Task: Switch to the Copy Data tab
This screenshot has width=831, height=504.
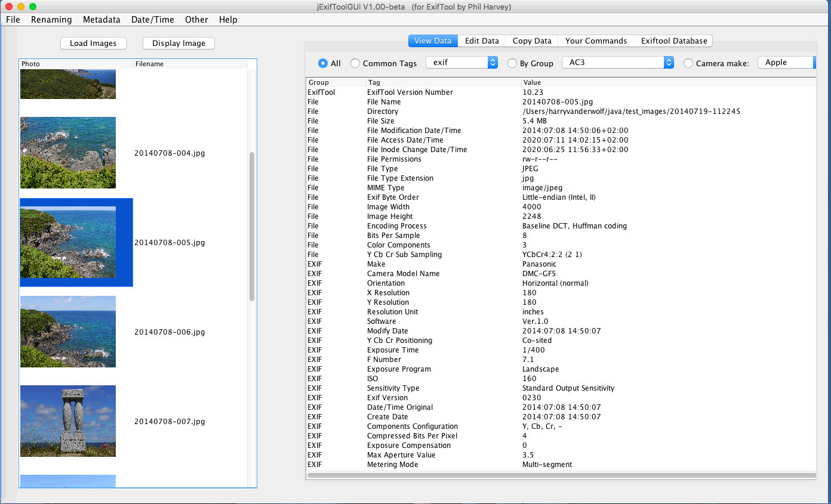Action: tap(532, 41)
